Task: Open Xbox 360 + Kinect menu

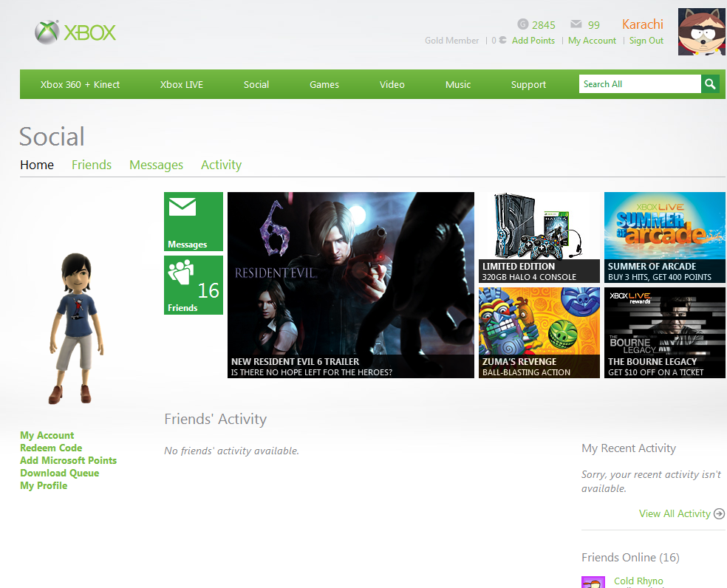Action: click(80, 84)
